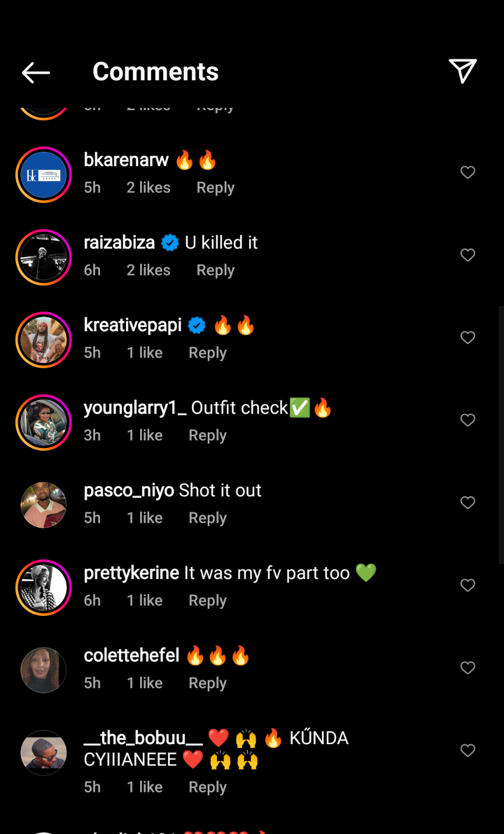Open pasco_niyo's profile from username
The image size is (504, 834).
129,490
